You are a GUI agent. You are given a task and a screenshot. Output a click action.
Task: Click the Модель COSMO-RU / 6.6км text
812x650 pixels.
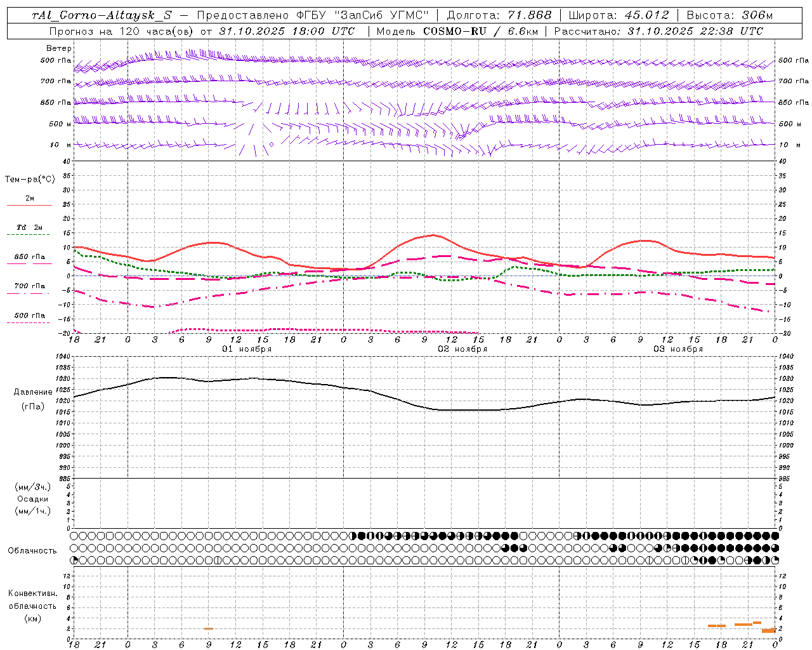pyautogui.click(x=457, y=31)
